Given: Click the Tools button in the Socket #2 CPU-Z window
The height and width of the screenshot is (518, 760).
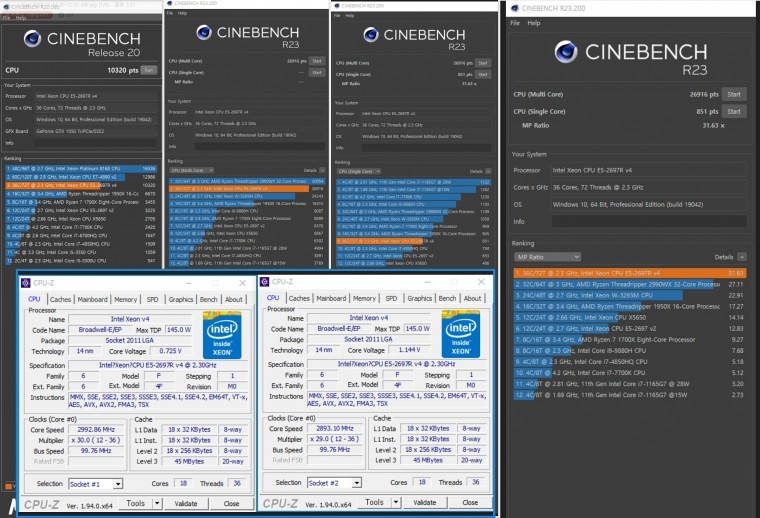Looking at the screenshot, I should coord(374,502).
